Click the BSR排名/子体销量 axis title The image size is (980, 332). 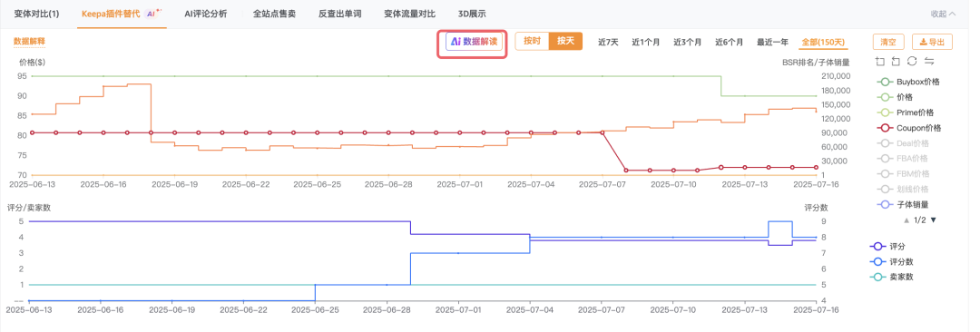816,63
